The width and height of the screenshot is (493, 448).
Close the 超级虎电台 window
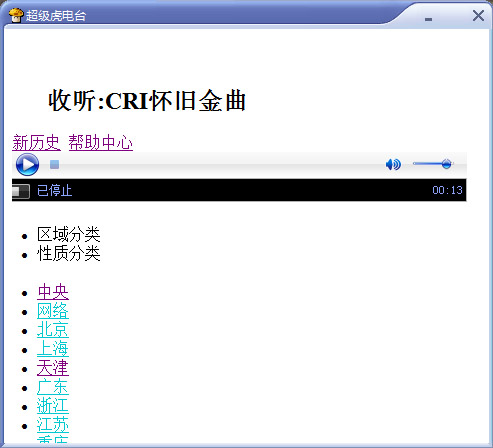(478, 15)
